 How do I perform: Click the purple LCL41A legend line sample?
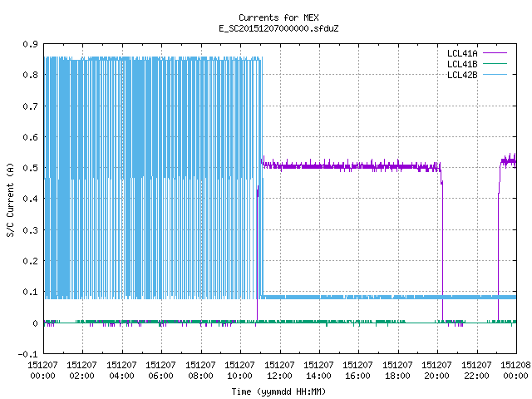495,53
